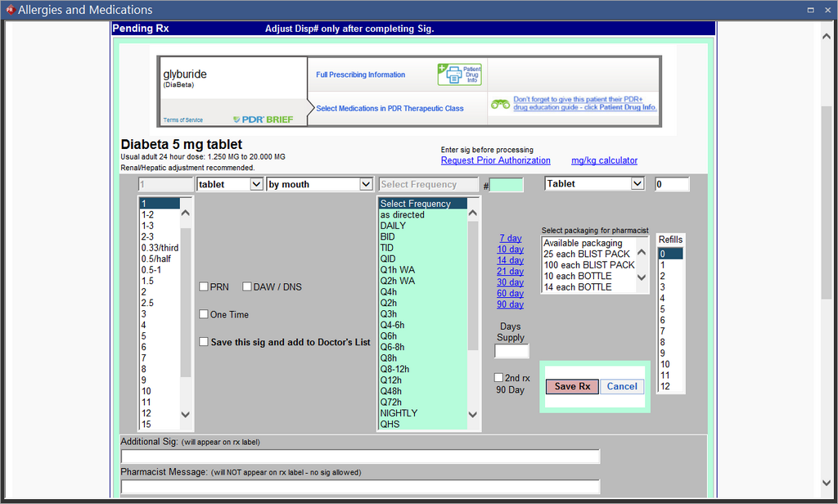The width and height of the screenshot is (838, 504).
Task: Click the Save Rx button
Action: tap(572, 387)
